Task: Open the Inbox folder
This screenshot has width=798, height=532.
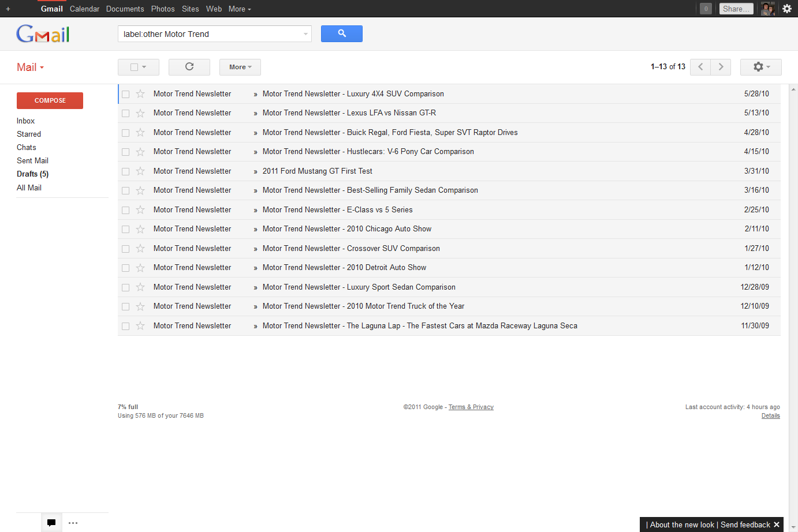Action: [25, 121]
